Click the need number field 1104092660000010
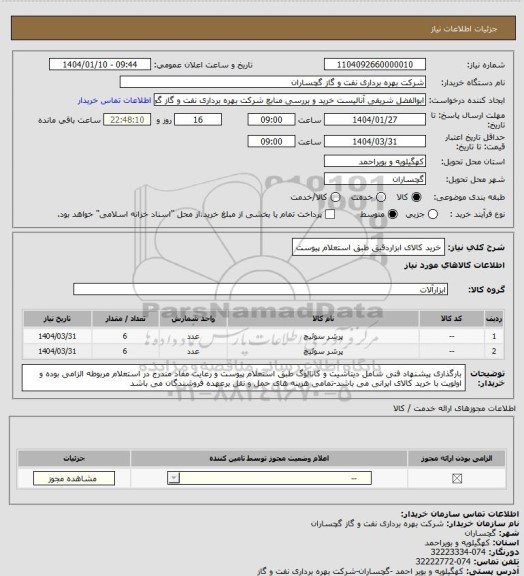 (x=375, y=65)
